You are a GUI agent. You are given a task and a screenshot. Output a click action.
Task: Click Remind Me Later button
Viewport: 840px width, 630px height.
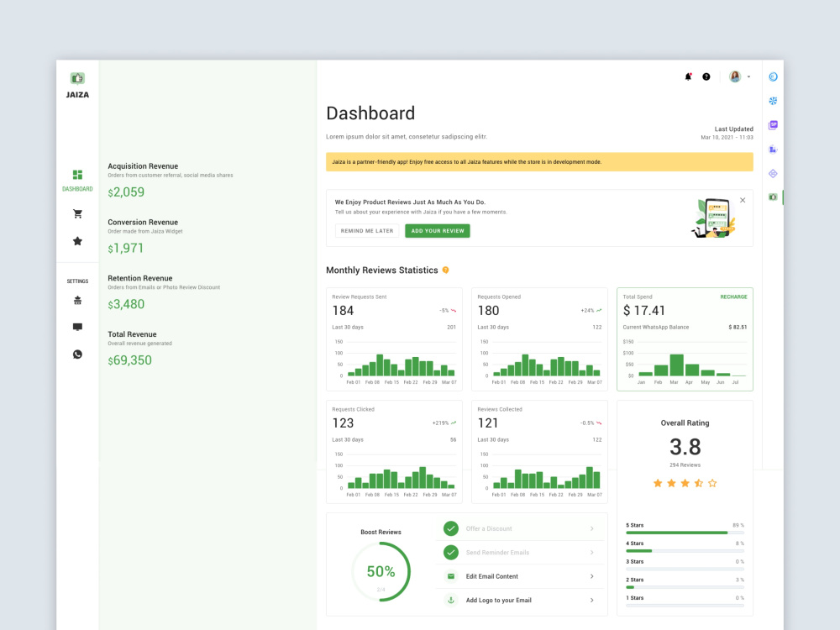pyautogui.click(x=367, y=231)
